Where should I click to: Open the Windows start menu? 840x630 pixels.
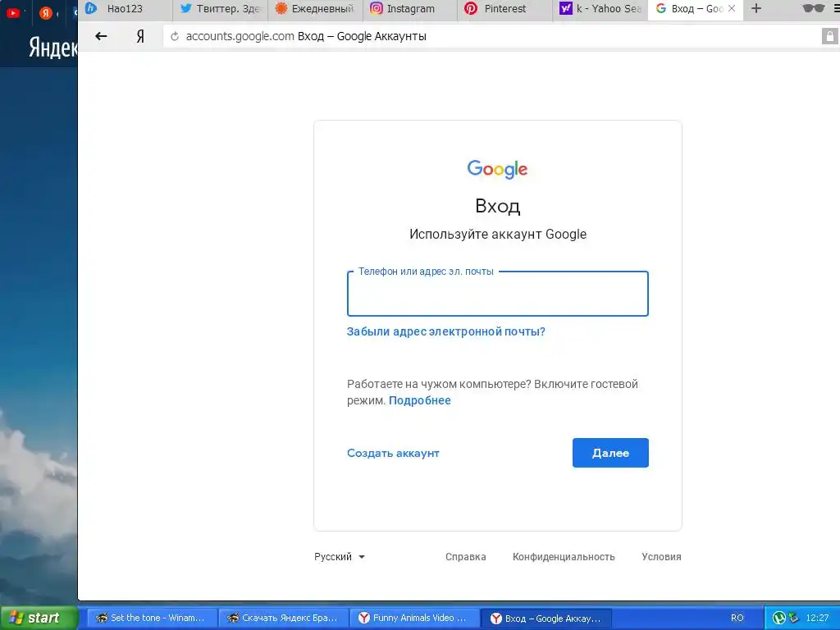(39, 618)
